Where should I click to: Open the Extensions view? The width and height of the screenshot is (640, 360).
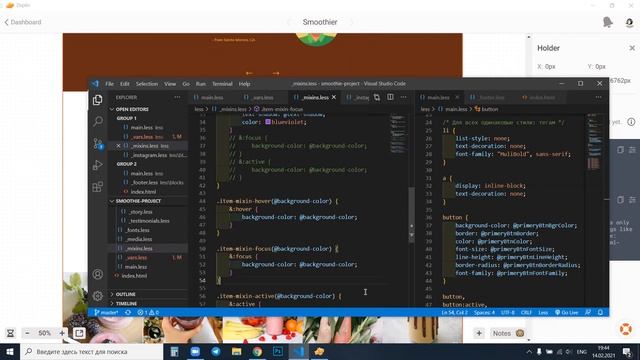[98, 187]
